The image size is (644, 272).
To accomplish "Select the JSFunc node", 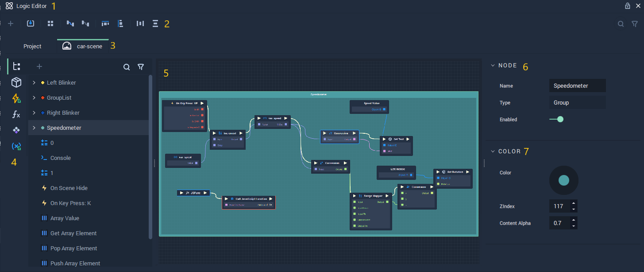I will click(193, 193).
